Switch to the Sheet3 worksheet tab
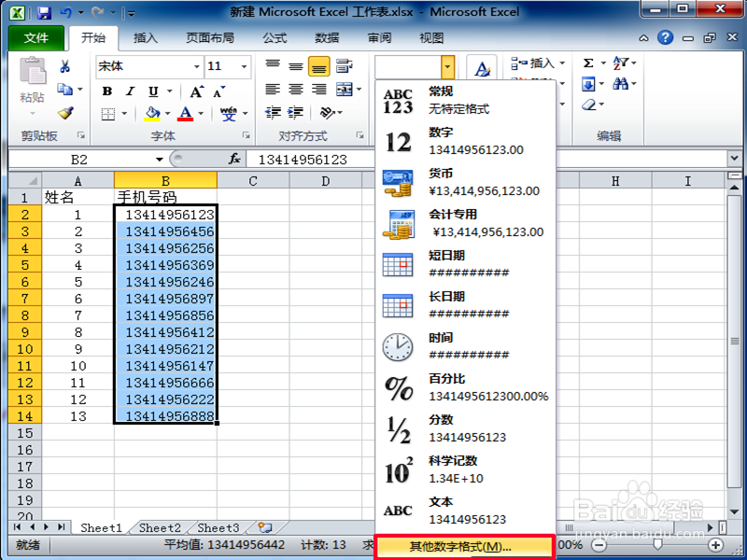Screen dimensions: 747x560 [x=218, y=527]
